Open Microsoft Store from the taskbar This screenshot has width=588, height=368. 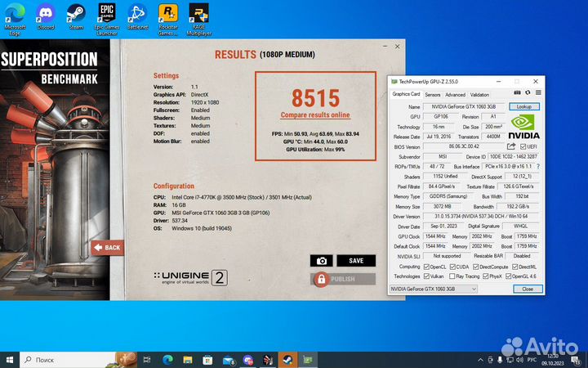coord(207,360)
